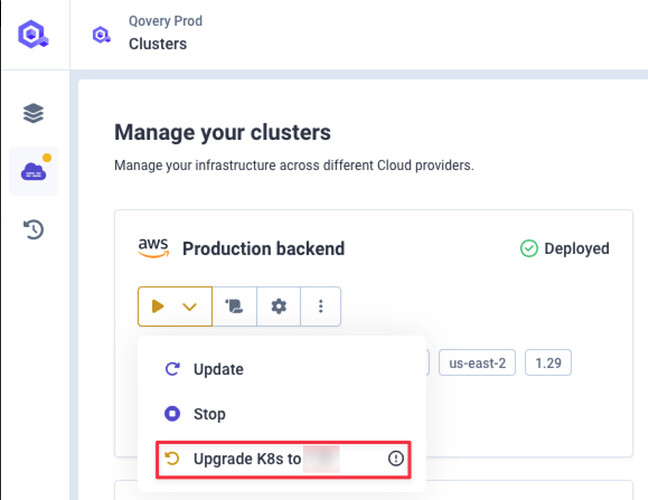Image resolution: width=648 pixels, height=500 pixels.
Task: Expand the deploy actions chevron dropdown
Action: point(190,307)
